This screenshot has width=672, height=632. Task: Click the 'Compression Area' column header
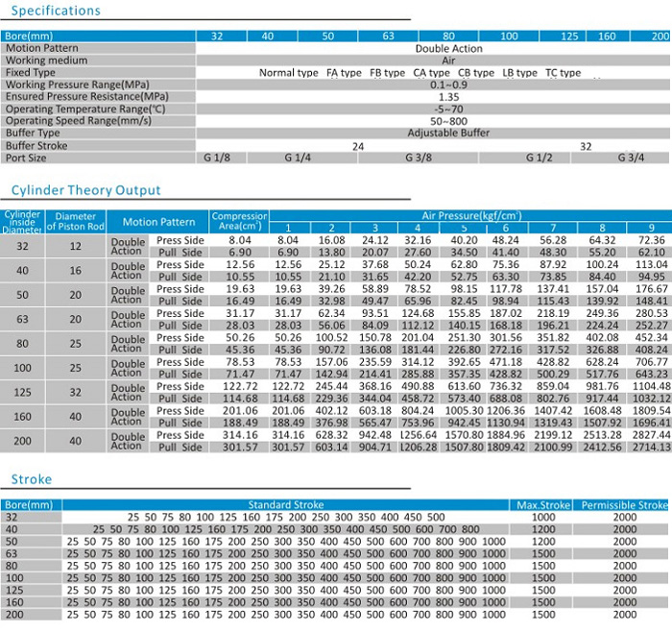pyautogui.click(x=240, y=221)
